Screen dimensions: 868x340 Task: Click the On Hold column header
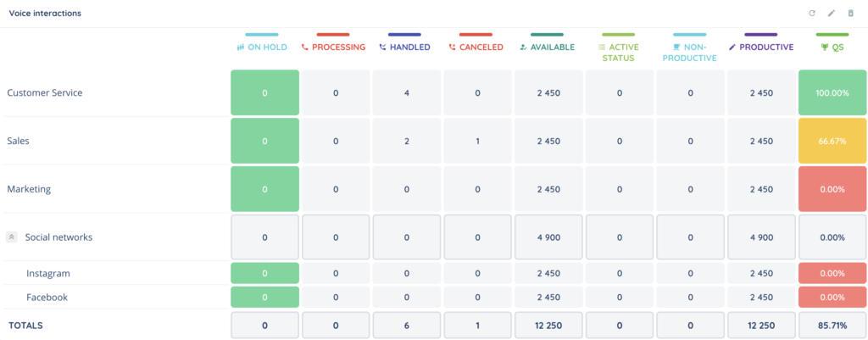point(264,47)
